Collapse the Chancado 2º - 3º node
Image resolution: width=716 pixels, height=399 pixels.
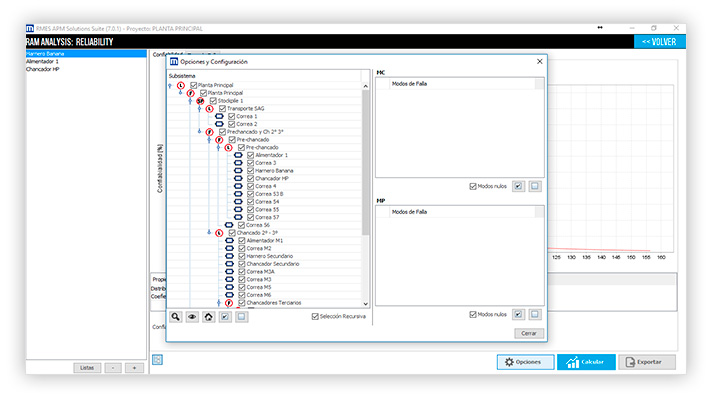point(209,233)
